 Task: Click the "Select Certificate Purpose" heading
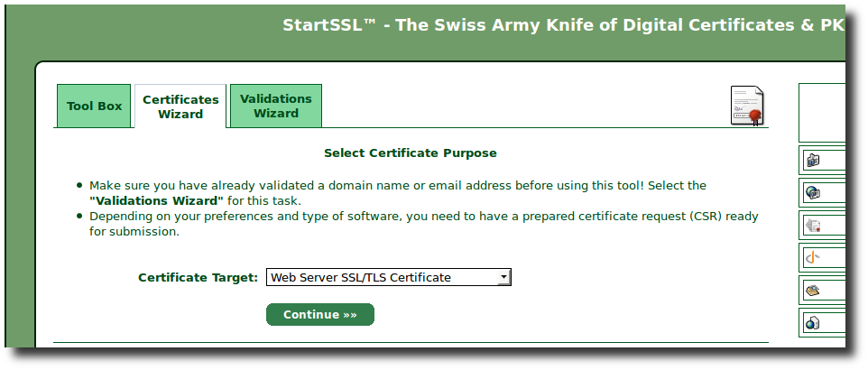[411, 153]
